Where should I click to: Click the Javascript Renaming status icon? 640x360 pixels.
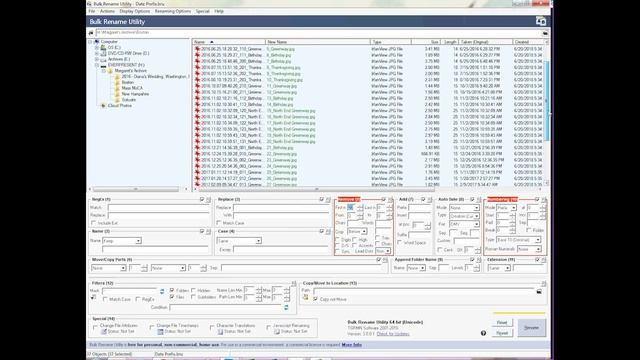point(277,332)
